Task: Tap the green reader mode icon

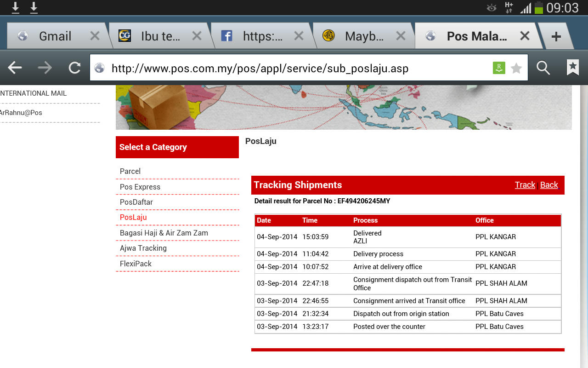Action: (x=499, y=68)
